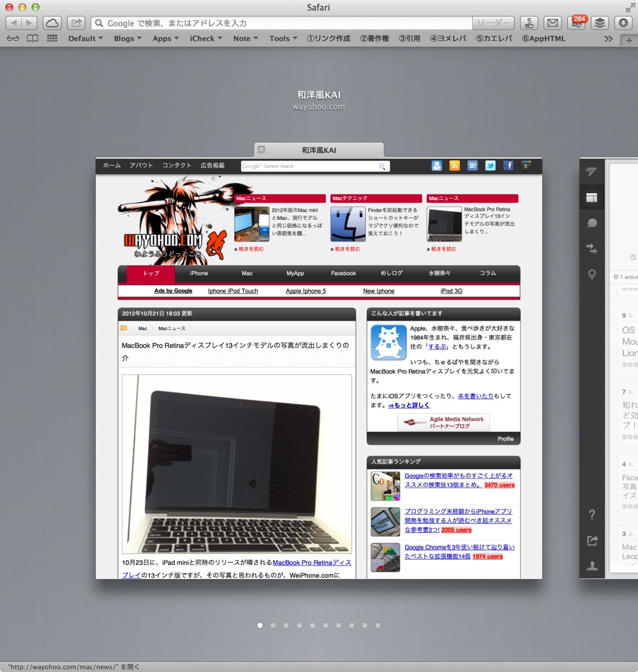Open the Finder shortcut article thumbnail
Screen dimensions: 638x672
(x=348, y=224)
